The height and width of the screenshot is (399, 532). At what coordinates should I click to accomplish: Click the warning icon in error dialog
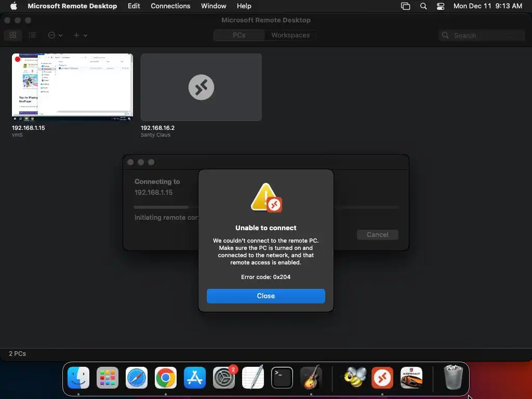(x=266, y=198)
